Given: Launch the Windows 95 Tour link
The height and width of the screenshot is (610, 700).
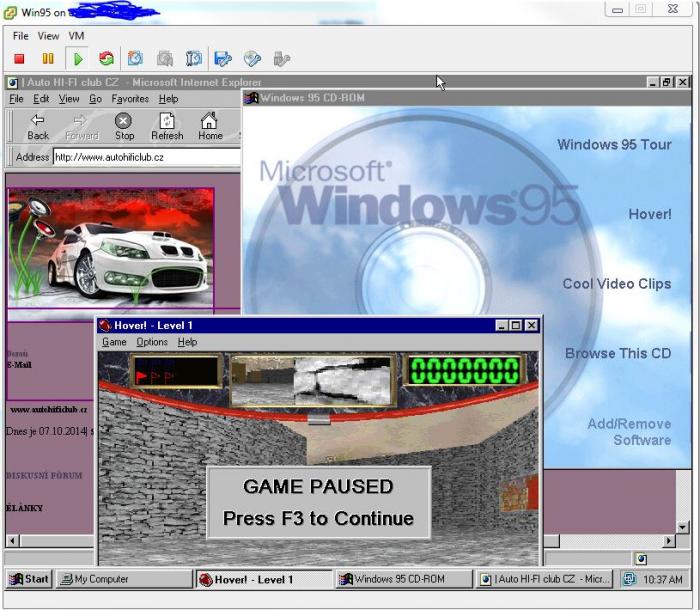Looking at the screenshot, I should [x=614, y=145].
